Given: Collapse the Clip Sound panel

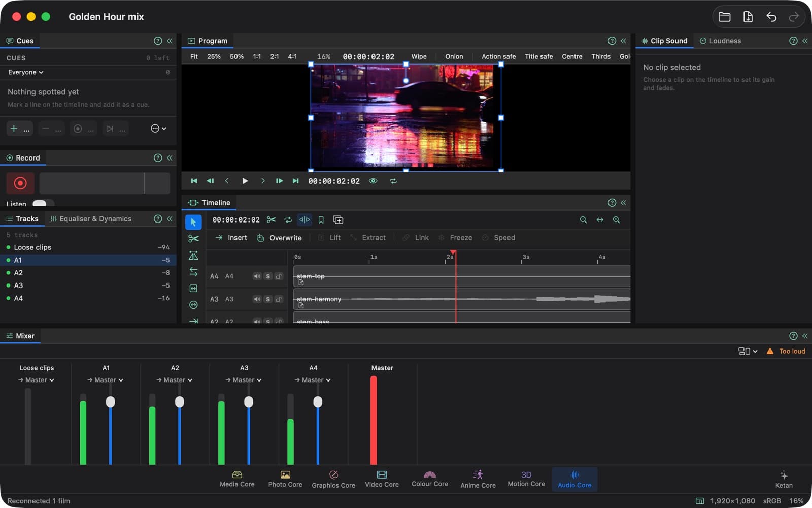Looking at the screenshot, I should coord(805,41).
